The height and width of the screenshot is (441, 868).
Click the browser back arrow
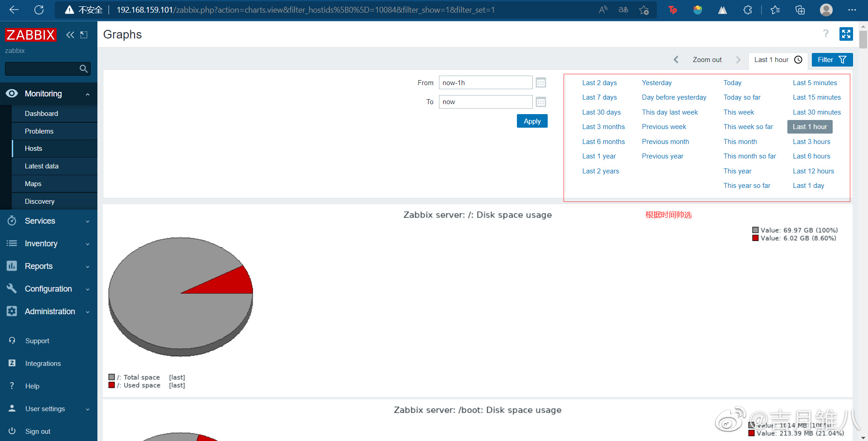click(x=14, y=10)
